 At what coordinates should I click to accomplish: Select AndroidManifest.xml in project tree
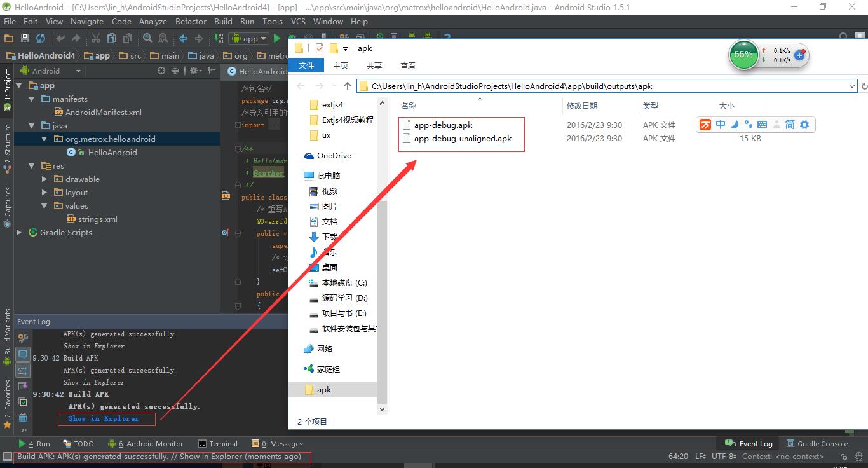(x=98, y=113)
